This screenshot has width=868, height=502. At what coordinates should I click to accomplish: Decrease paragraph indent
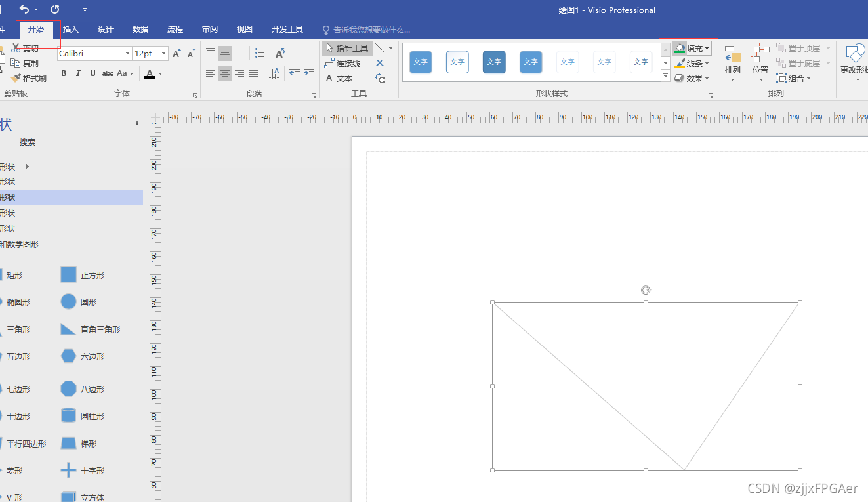[x=294, y=73]
